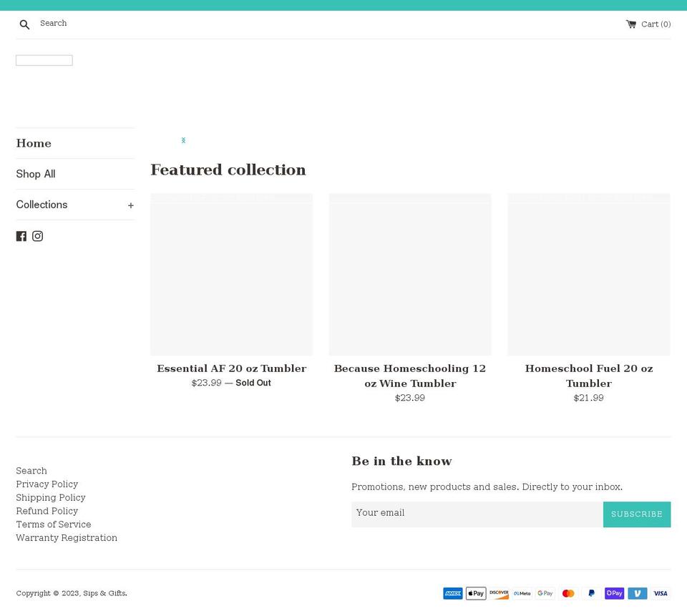Go to the Home menu item
687x616 pixels.
34,143
